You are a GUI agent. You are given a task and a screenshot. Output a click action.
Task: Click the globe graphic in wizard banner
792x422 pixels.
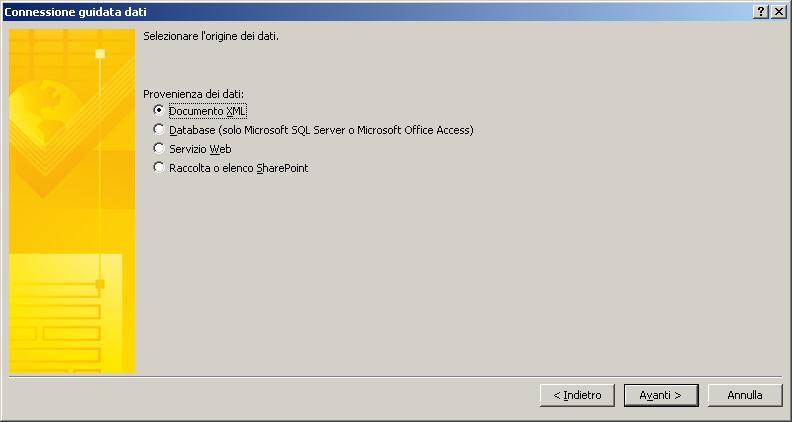45,114
